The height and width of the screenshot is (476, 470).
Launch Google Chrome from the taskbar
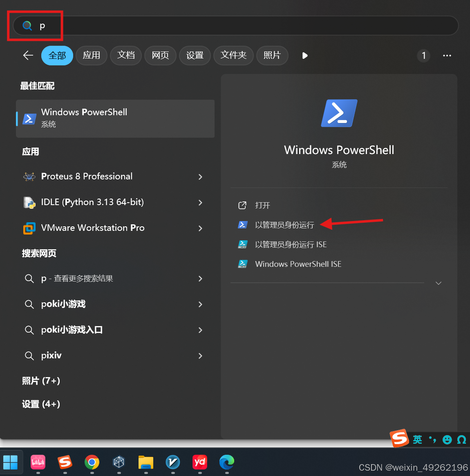[x=92, y=463]
